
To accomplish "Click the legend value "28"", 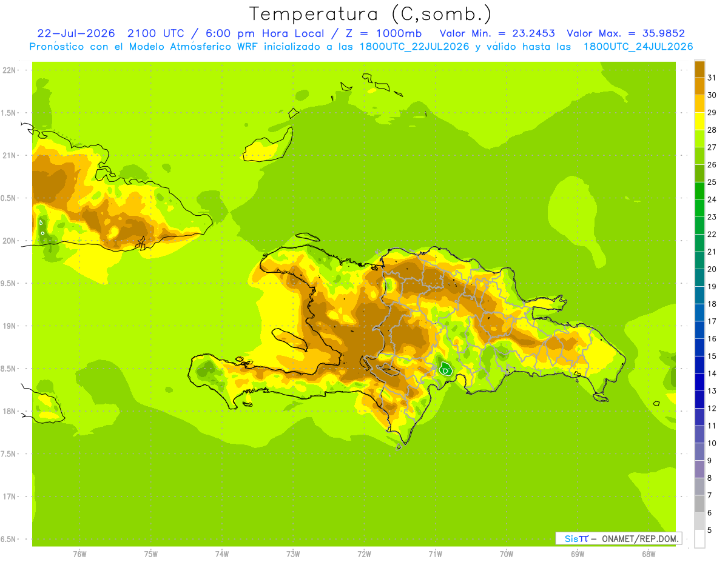I will pyautogui.click(x=712, y=130).
